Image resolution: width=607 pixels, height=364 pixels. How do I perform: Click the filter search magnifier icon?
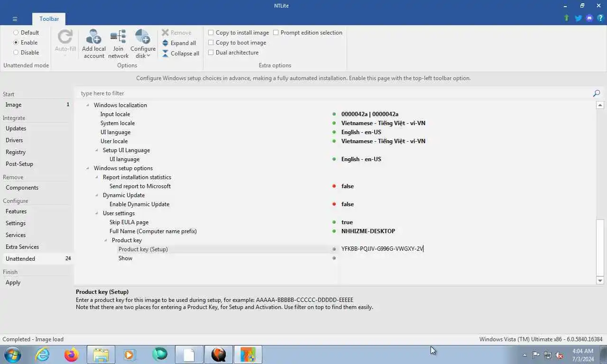pyautogui.click(x=597, y=93)
